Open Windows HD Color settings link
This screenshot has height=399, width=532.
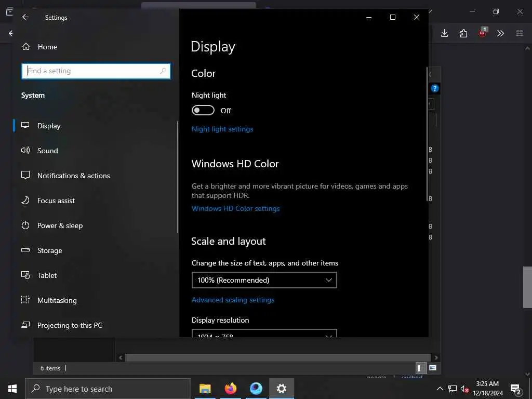[235, 208]
